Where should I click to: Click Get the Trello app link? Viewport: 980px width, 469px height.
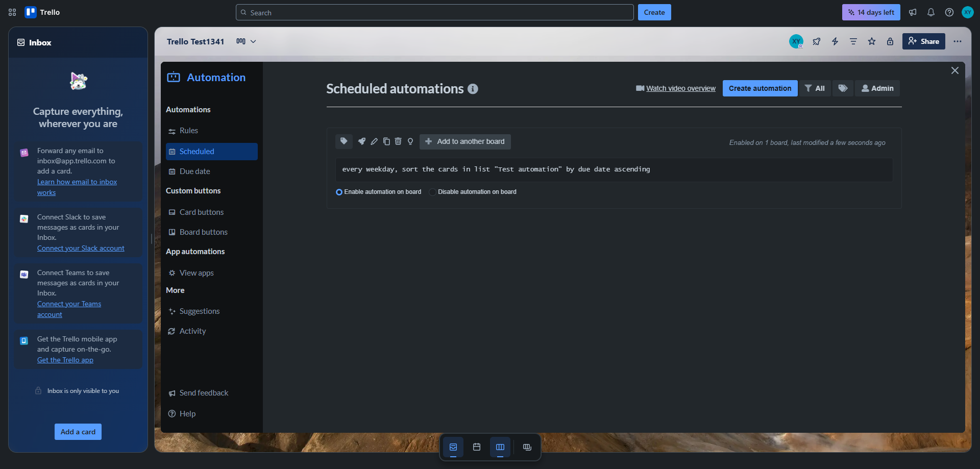point(65,360)
